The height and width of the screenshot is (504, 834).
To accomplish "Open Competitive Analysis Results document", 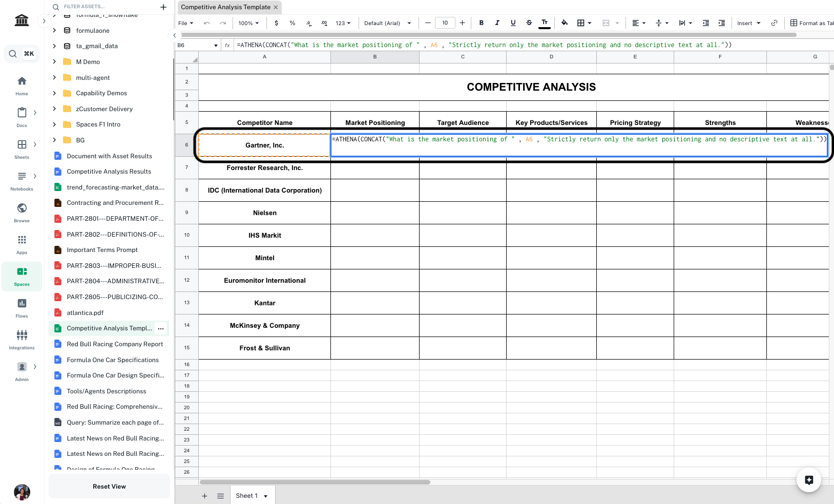I will point(109,172).
